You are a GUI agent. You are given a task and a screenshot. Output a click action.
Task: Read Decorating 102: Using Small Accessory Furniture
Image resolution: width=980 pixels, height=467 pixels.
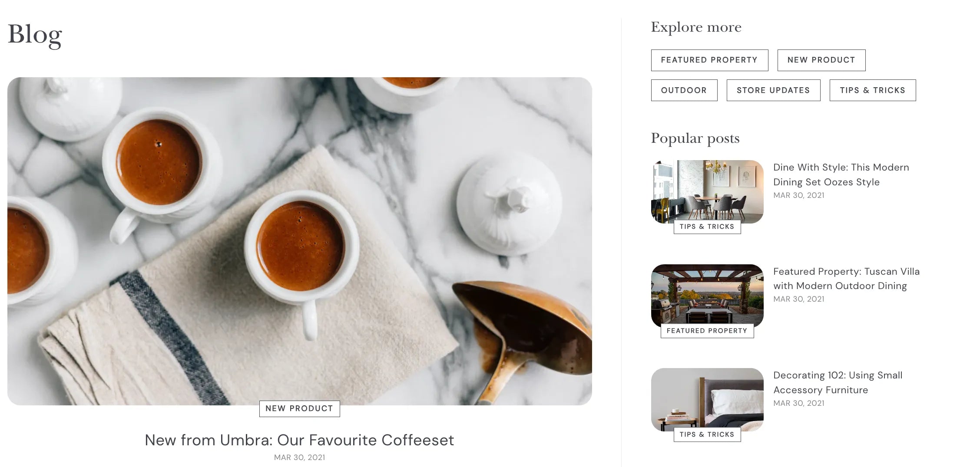838,382
